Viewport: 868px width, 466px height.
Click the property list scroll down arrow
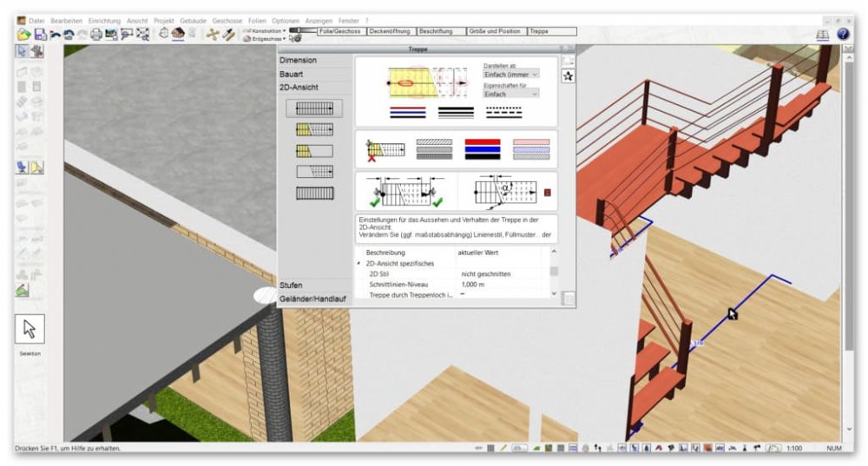tap(554, 294)
